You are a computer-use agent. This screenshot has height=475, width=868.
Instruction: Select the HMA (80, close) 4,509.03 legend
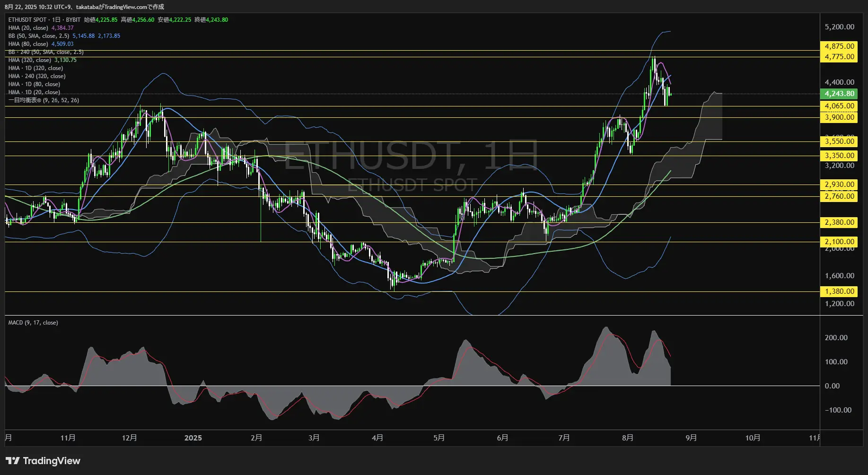[41, 44]
